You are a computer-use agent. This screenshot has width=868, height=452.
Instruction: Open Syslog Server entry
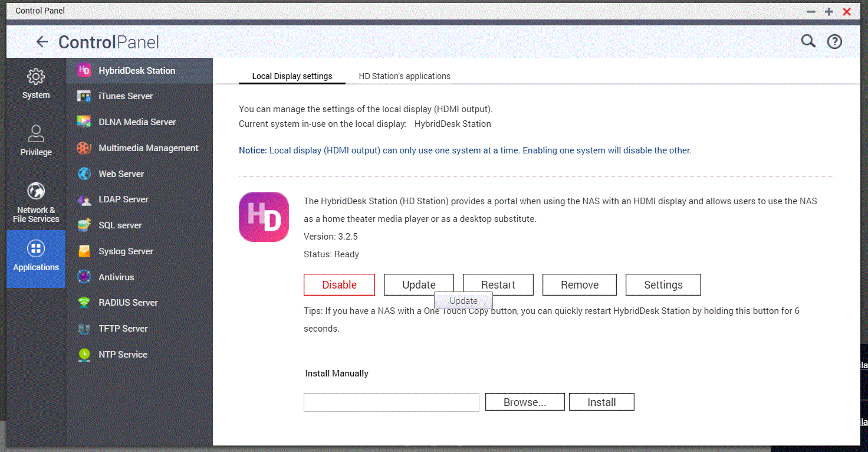pos(139,251)
